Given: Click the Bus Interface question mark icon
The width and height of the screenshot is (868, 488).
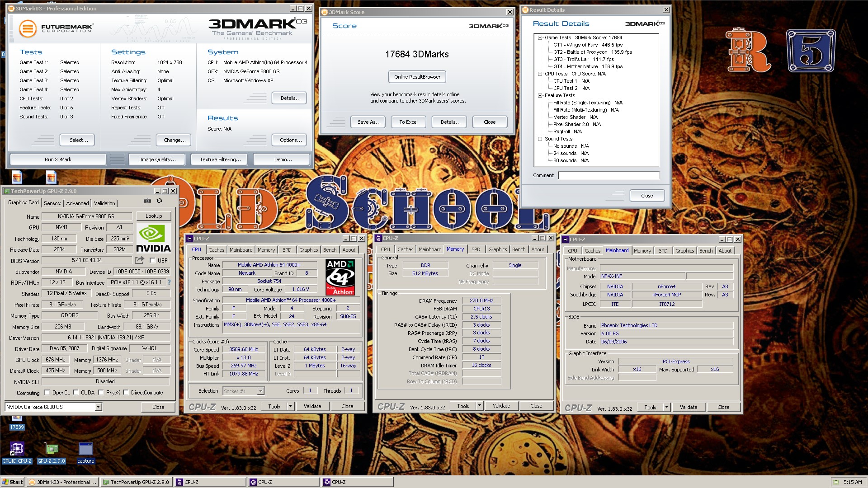Looking at the screenshot, I should (169, 282).
